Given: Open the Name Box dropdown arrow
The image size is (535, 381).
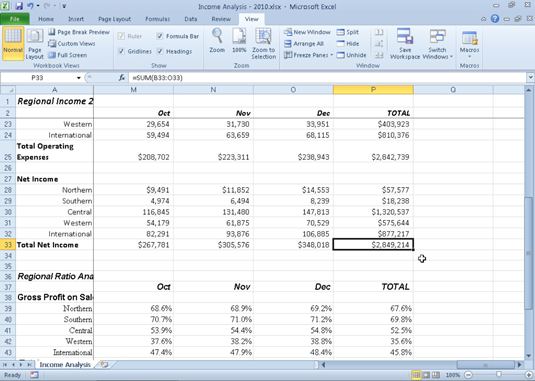Looking at the screenshot, I should point(78,78).
